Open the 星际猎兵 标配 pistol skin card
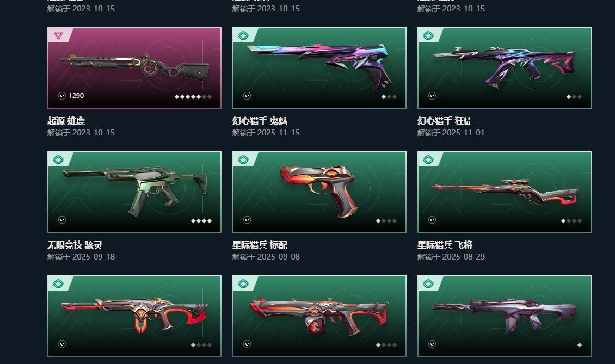Viewport: 615px width, 364px height. [319, 192]
